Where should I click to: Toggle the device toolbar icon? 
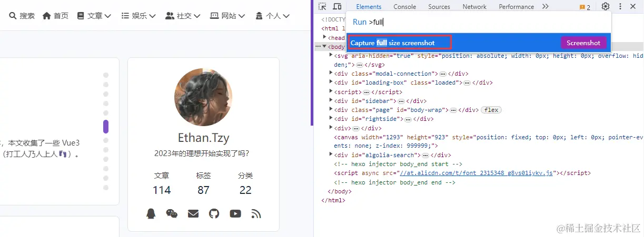coord(337,7)
